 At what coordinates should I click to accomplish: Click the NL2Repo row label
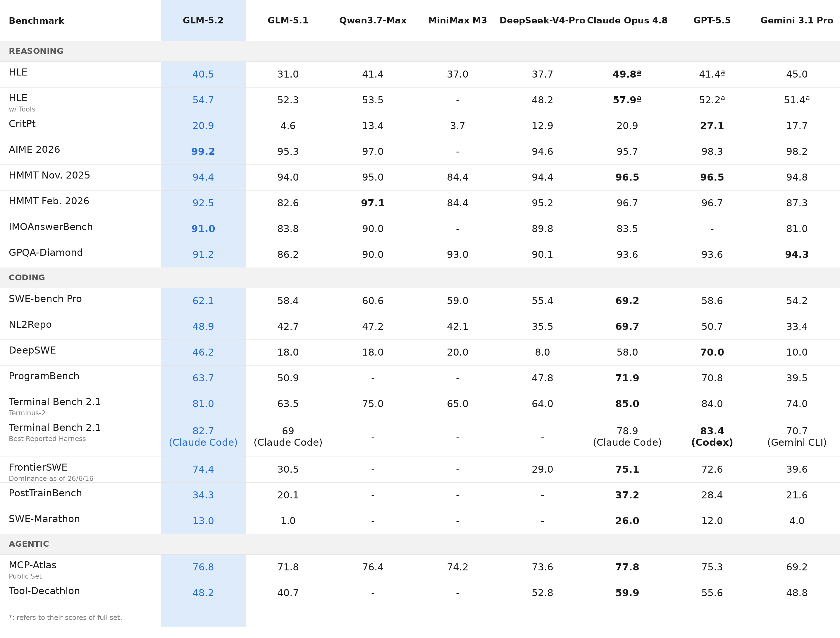(30, 325)
